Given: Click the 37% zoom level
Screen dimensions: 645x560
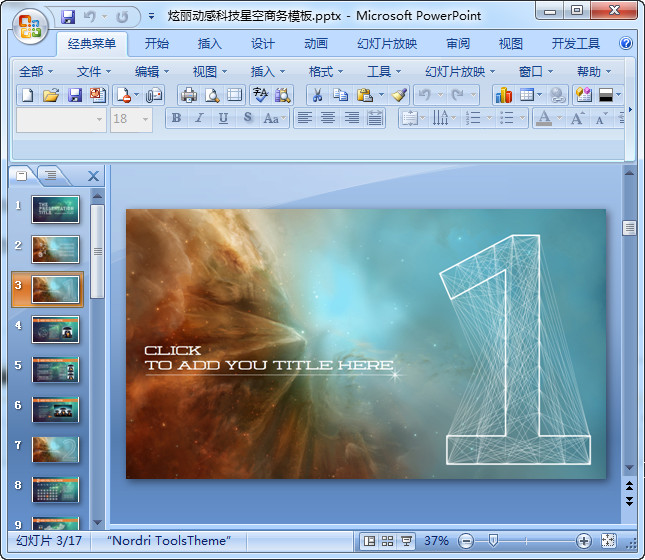Looking at the screenshot, I should point(436,541).
